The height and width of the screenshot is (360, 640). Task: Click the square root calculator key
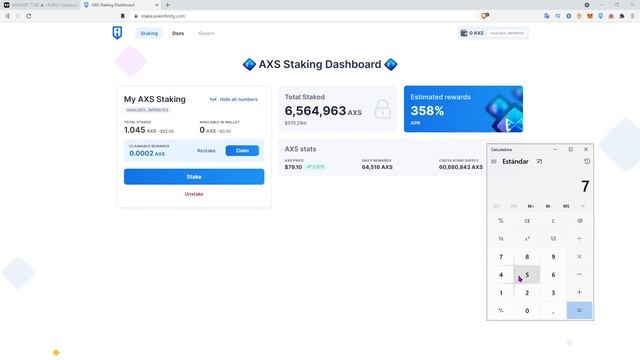[553, 239]
